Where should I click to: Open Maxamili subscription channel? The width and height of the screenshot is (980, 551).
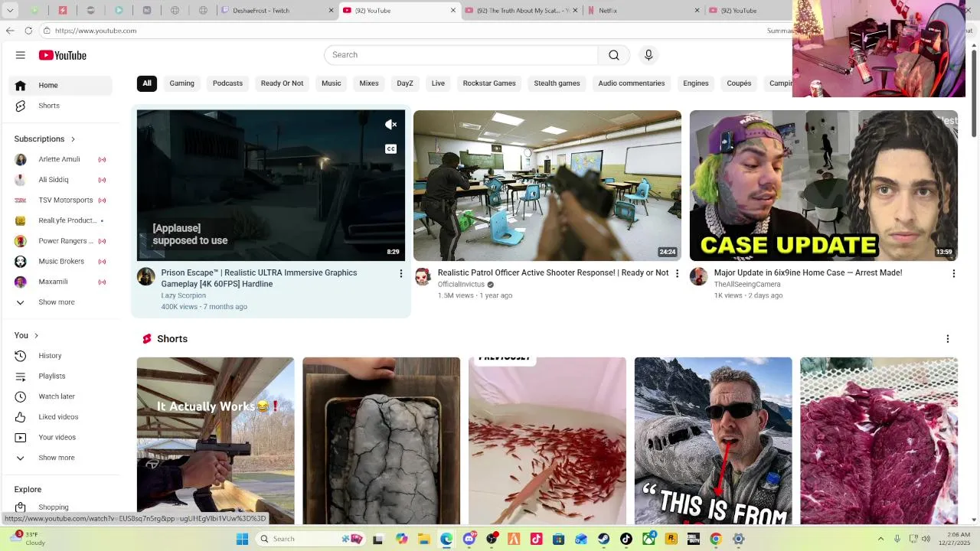pos(60,282)
